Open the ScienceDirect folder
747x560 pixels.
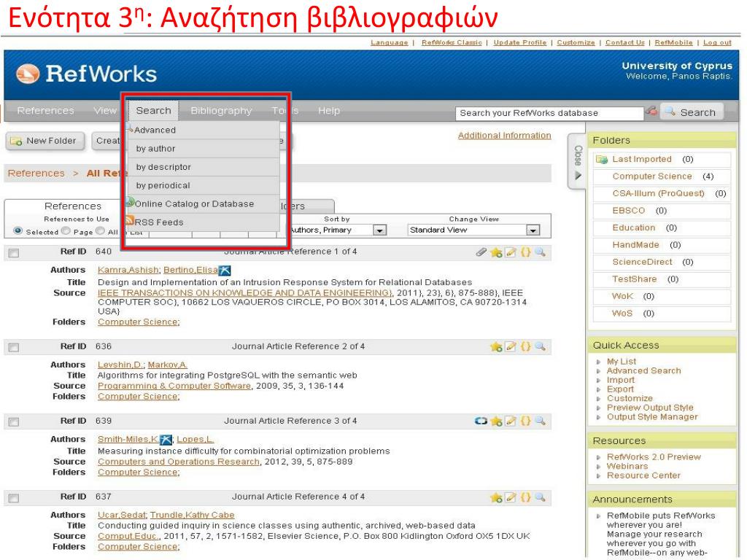(x=642, y=262)
